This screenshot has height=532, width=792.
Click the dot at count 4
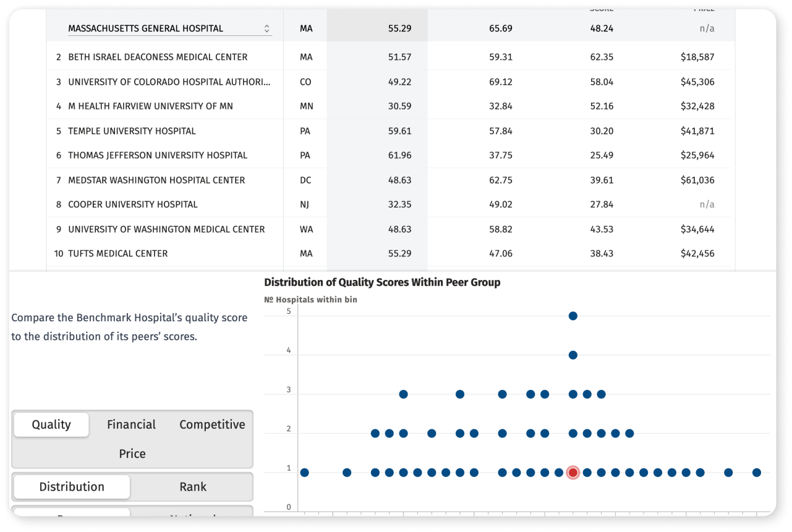(x=573, y=355)
